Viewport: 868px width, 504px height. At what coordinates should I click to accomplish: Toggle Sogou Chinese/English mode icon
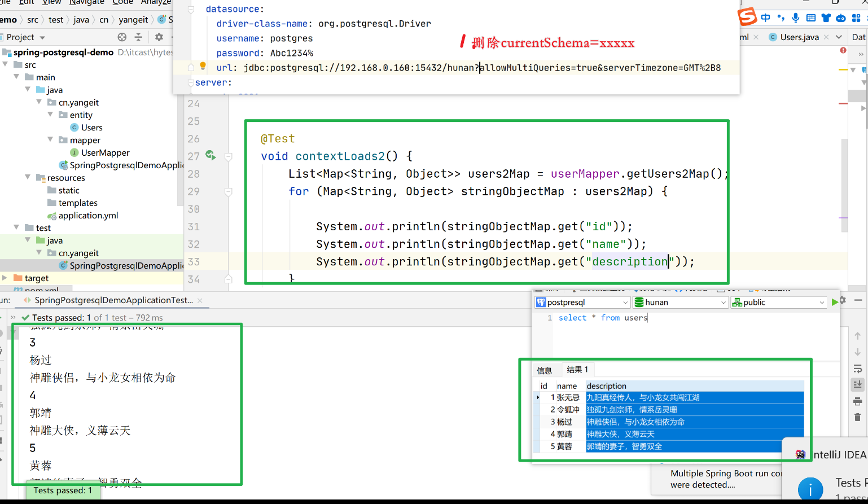coord(765,18)
